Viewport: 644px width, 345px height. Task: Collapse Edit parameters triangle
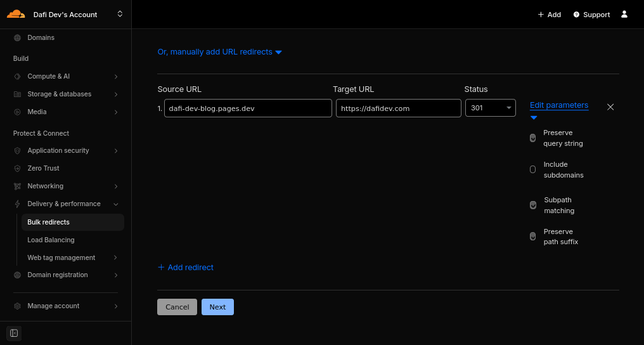click(x=534, y=118)
